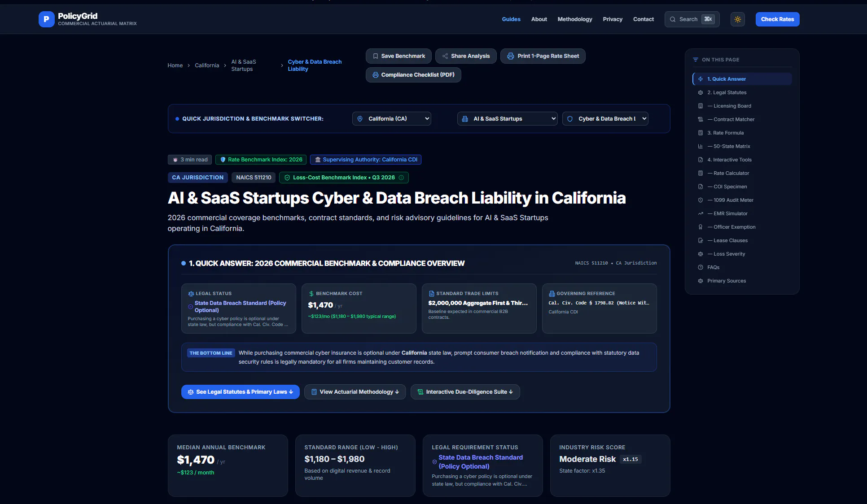The image size is (867, 504).
Task: Click the Search input field
Action: point(692,19)
